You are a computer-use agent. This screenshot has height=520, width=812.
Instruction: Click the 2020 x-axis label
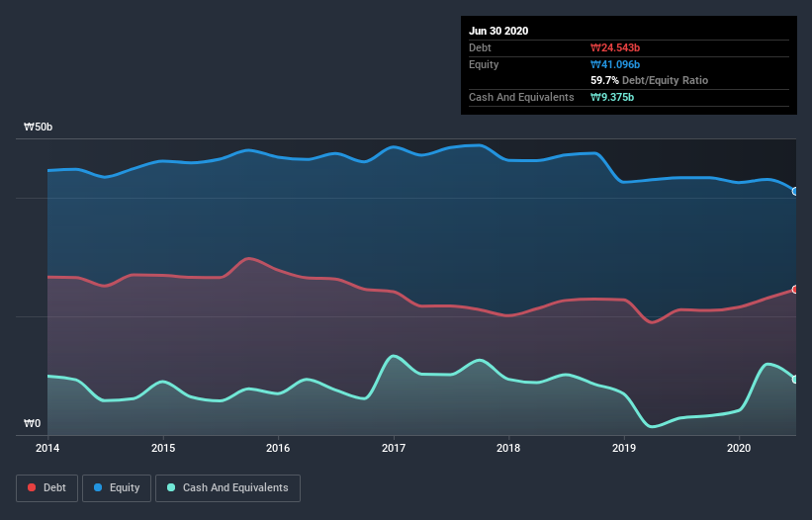739,448
